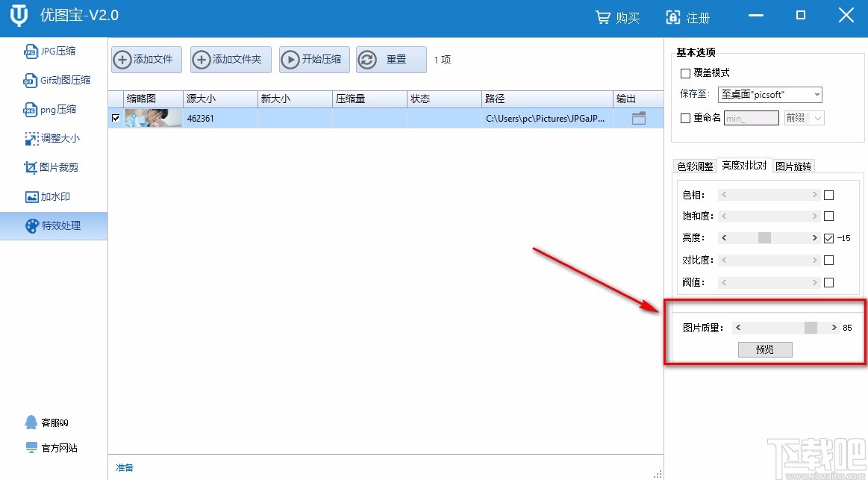Click the 优图宝 logo icon
Screen dimensions: 868x480
19,15
